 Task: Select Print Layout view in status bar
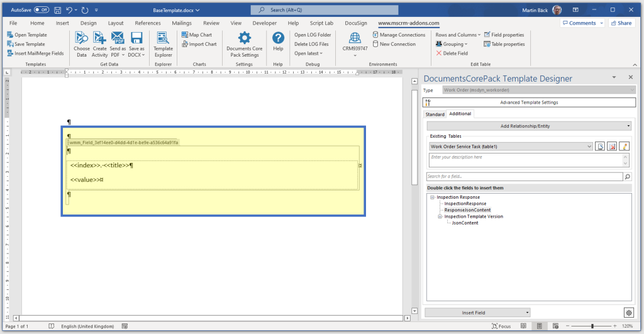click(x=539, y=326)
